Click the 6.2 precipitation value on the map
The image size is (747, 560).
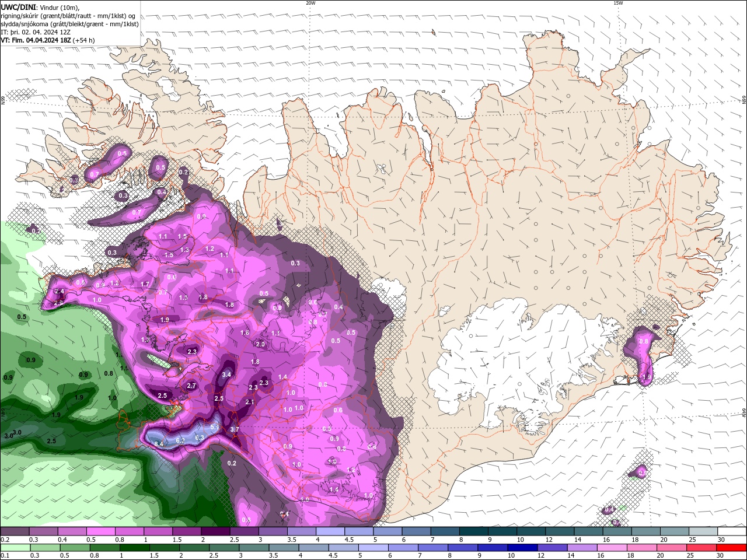coord(180,440)
